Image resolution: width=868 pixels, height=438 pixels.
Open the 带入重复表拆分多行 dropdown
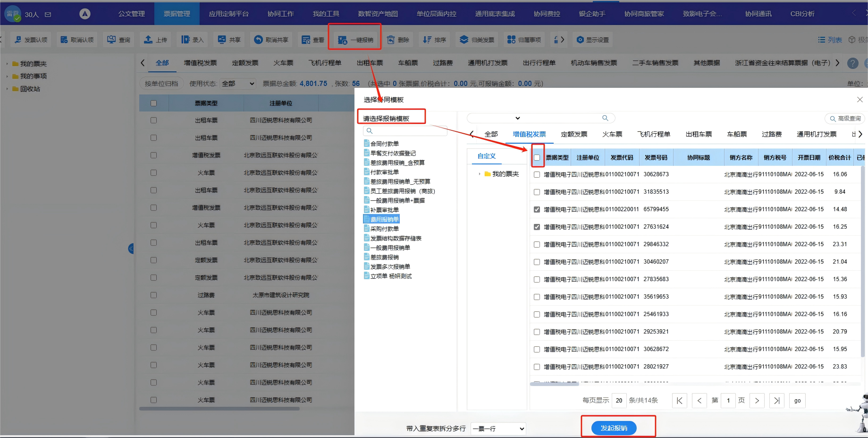point(498,429)
